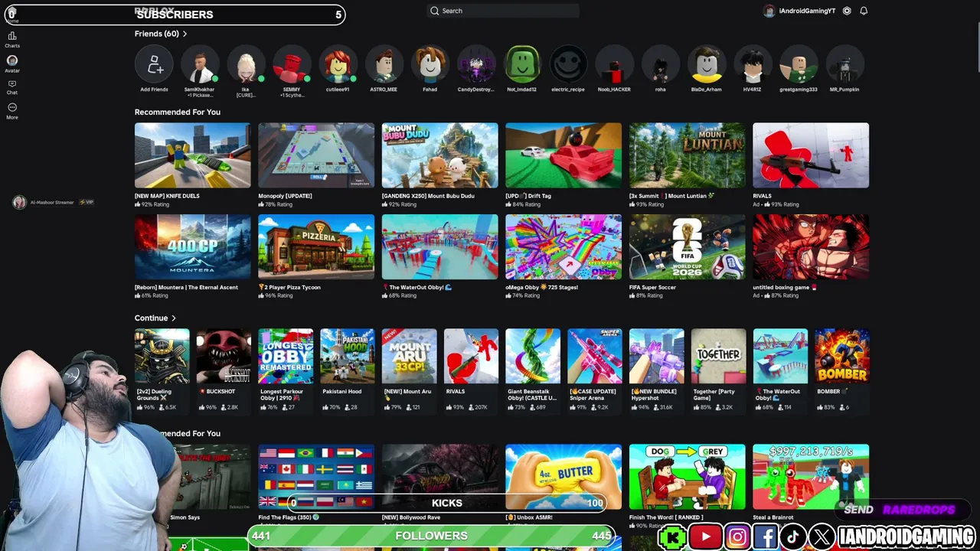Viewport: 980px width, 551px height.
Task: Open friend HV4R1Z's avatar
Action: pyautogui.click(x=752, y=64)
